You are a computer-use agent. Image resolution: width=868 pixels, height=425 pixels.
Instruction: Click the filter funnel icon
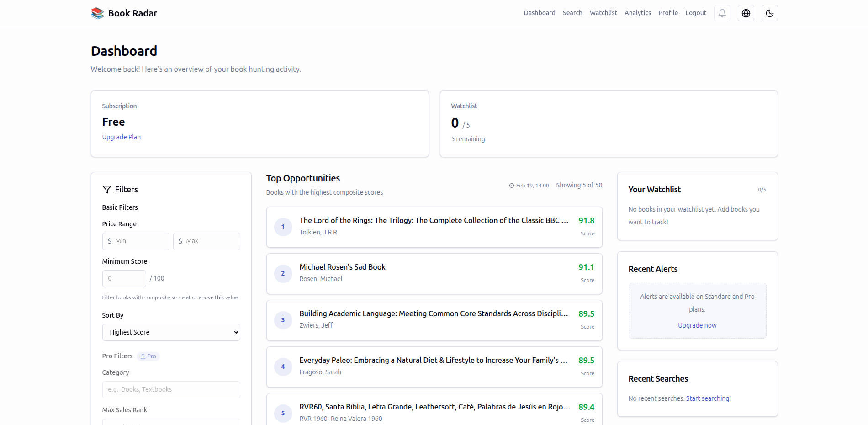(x=106, y=189)
